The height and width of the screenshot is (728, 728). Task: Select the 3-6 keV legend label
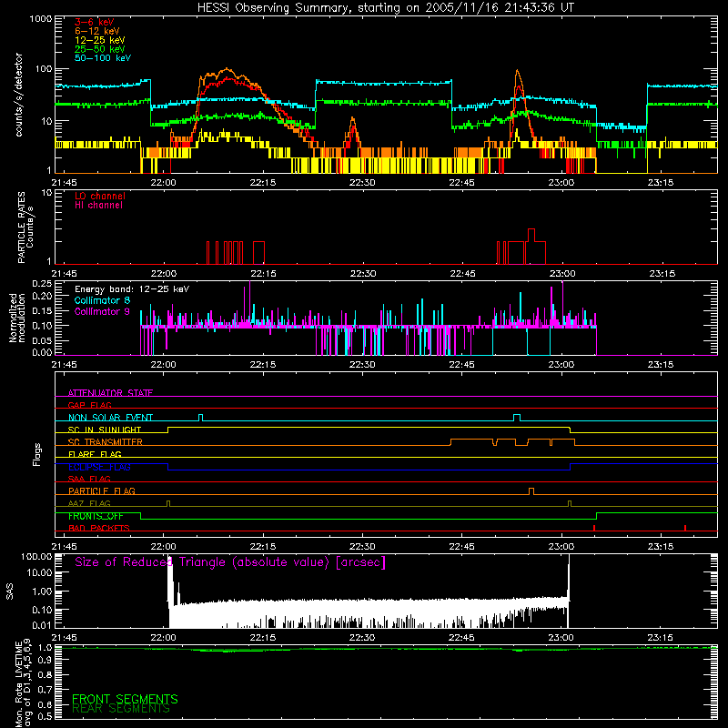pos(95,22)
